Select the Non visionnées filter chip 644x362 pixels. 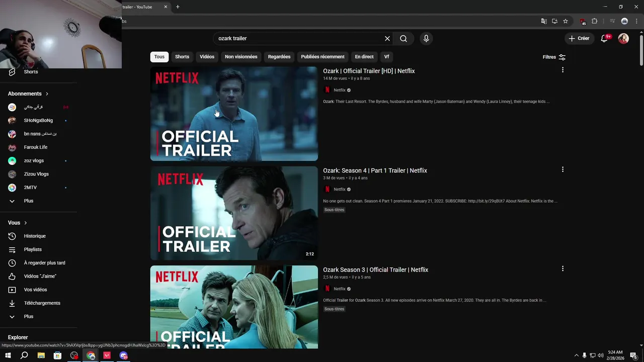pos(241,57)
